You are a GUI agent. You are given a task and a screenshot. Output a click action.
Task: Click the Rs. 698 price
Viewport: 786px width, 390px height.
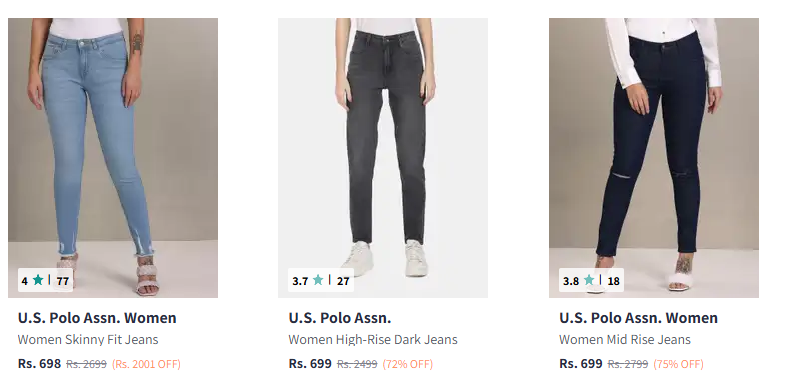tap(39, 363)
